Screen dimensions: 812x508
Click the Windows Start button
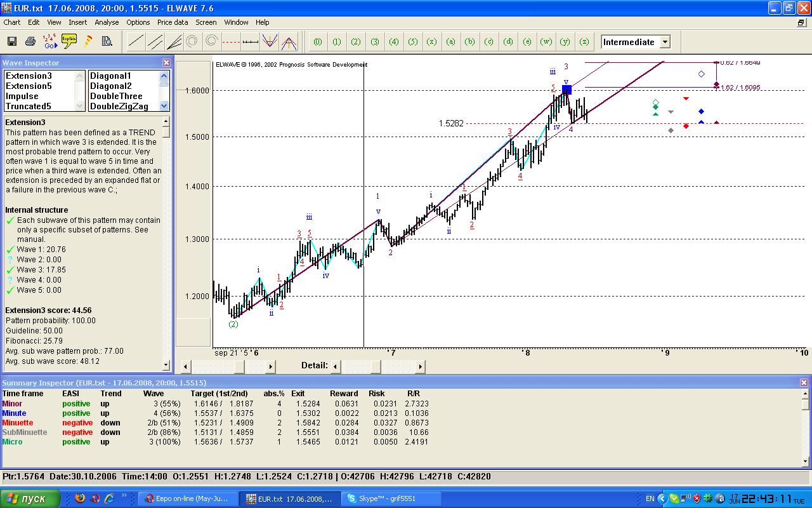tap(30, 498)
